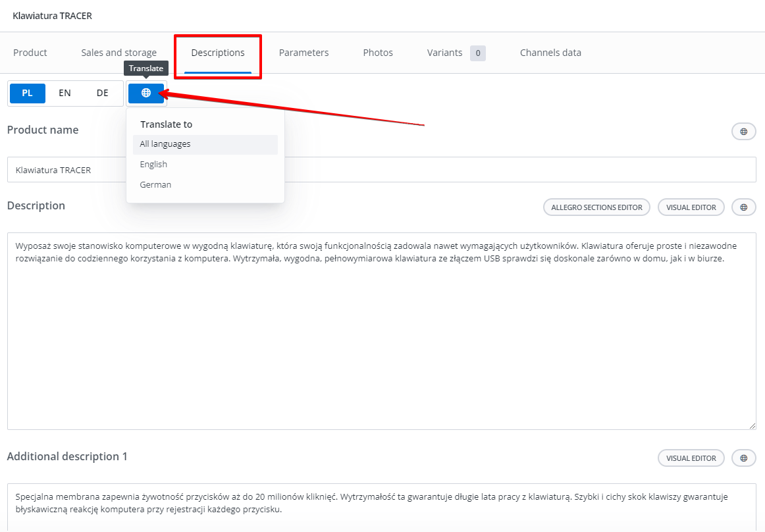Open the Parameters tab

point(304,53)
